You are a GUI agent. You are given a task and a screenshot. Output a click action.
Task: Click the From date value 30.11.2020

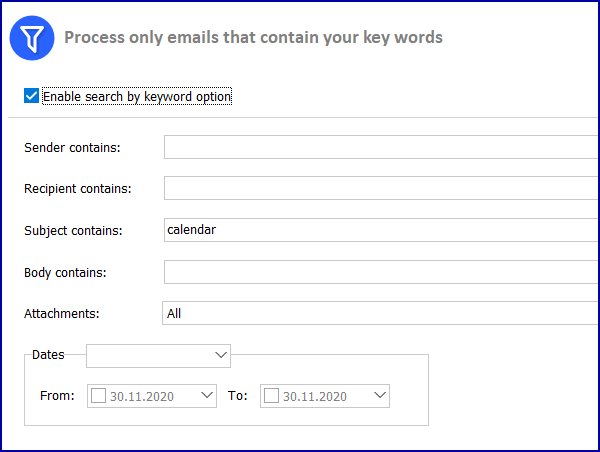(x=142, y=397)
